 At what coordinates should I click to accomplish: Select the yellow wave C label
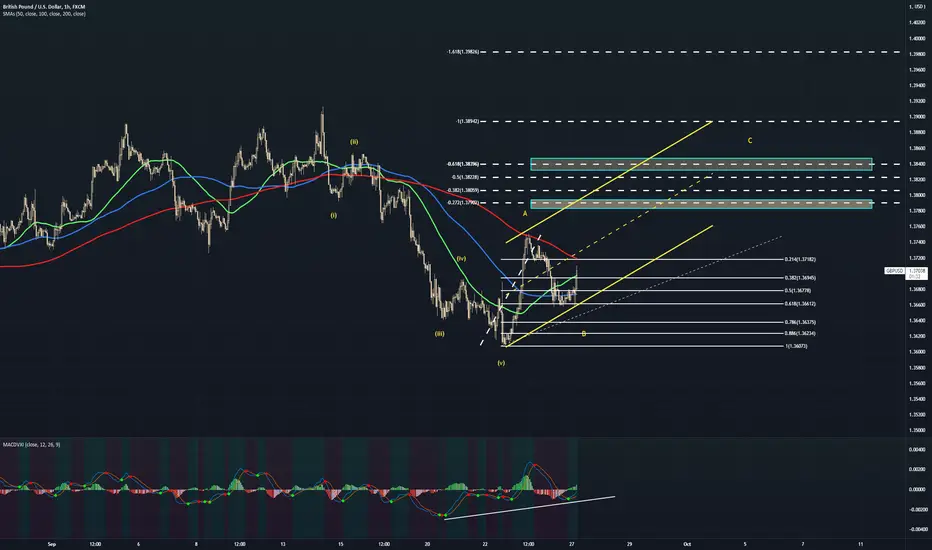point(750,141)
